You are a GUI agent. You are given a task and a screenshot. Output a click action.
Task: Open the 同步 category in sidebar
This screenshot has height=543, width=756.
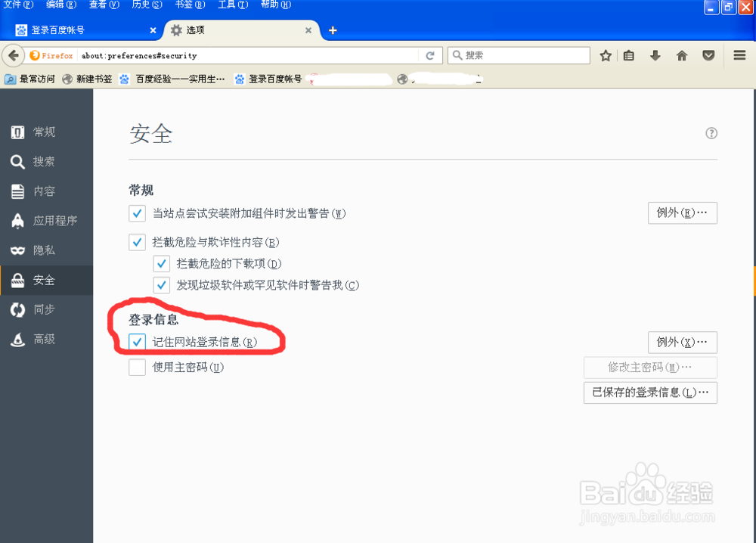pyautogui.click(x=46, y=309)
